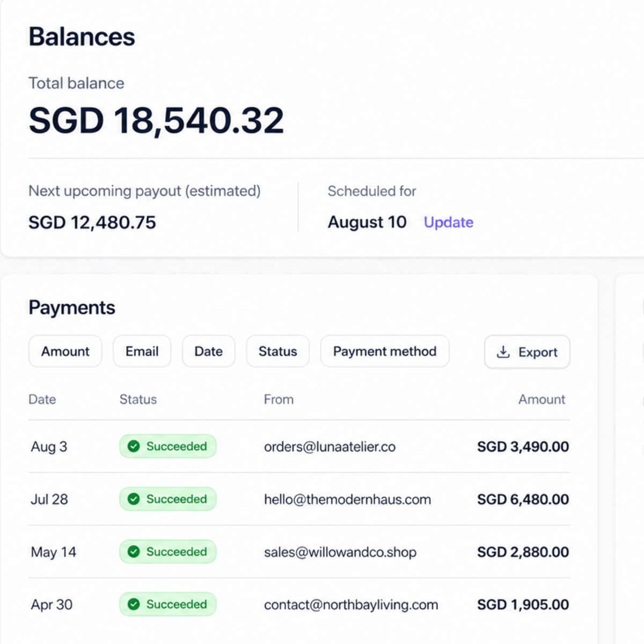Click the From column header
The width and height of the screenshot is (644, 644).
point(279,399)
